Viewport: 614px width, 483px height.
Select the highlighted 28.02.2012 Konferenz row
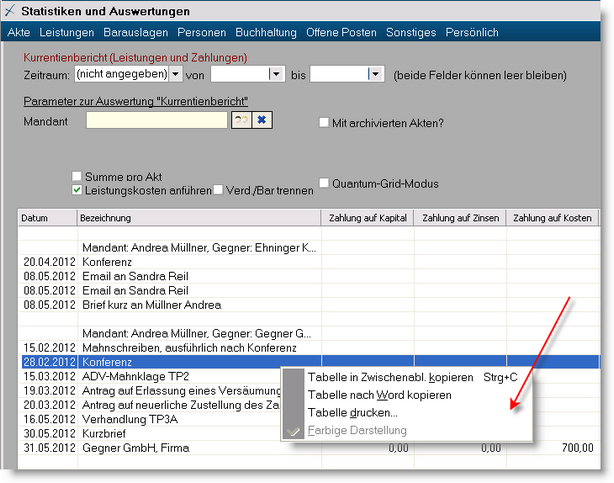click(309, 362)
